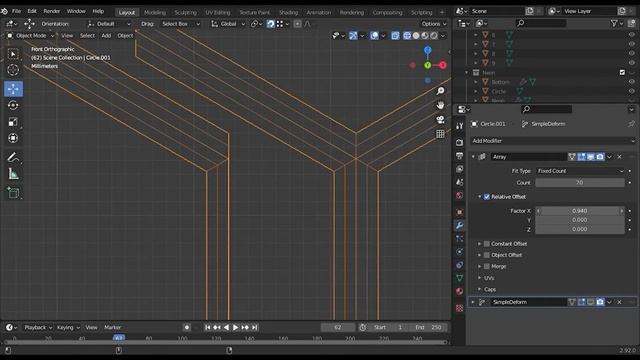Viewport: 640px width, 360px height.
Task: Click the viewport zoom magnifier icon
Action: pyautogui.click(x=440, y=91)
